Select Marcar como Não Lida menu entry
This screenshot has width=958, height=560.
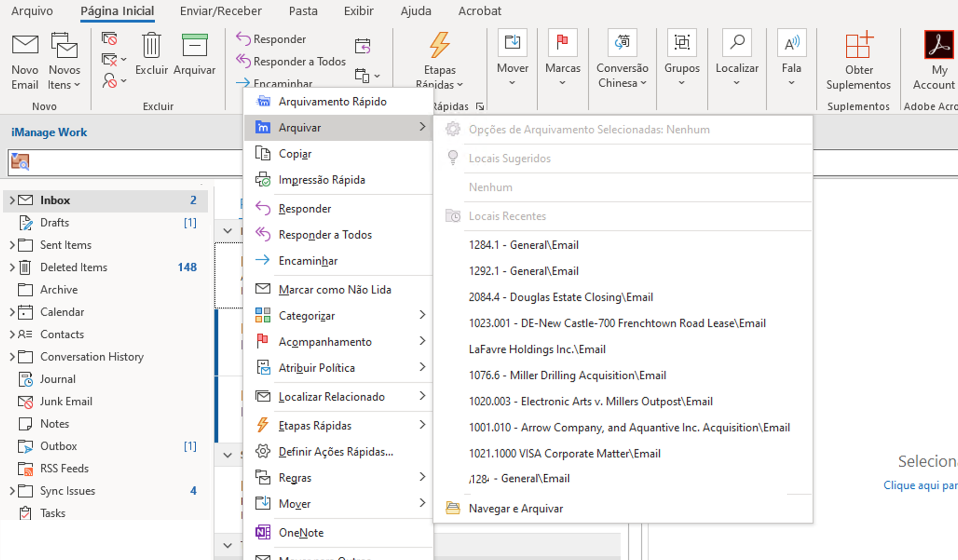[x=335, y=290]
